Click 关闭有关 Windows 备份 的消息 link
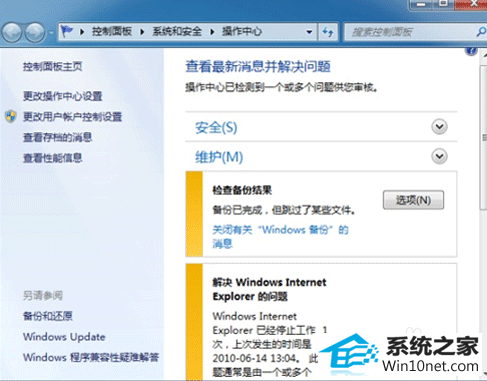487x381 pixels. [x=280, y=236]
